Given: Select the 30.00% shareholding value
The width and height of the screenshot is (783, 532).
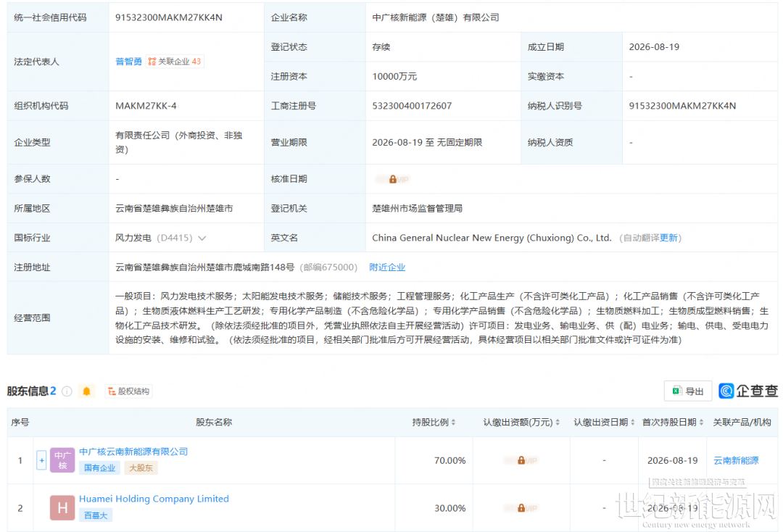Looking at the screenshot, I should tap(450, 508).
